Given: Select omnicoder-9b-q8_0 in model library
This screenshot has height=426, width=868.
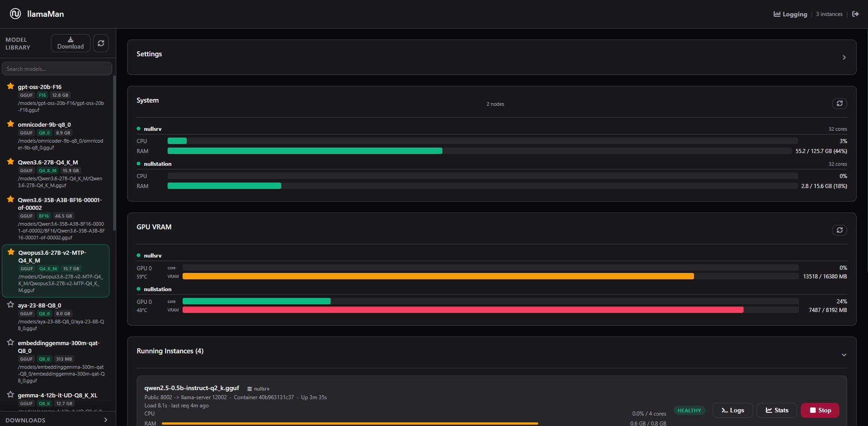Looking at the screenshot, I should coord(56,135).
